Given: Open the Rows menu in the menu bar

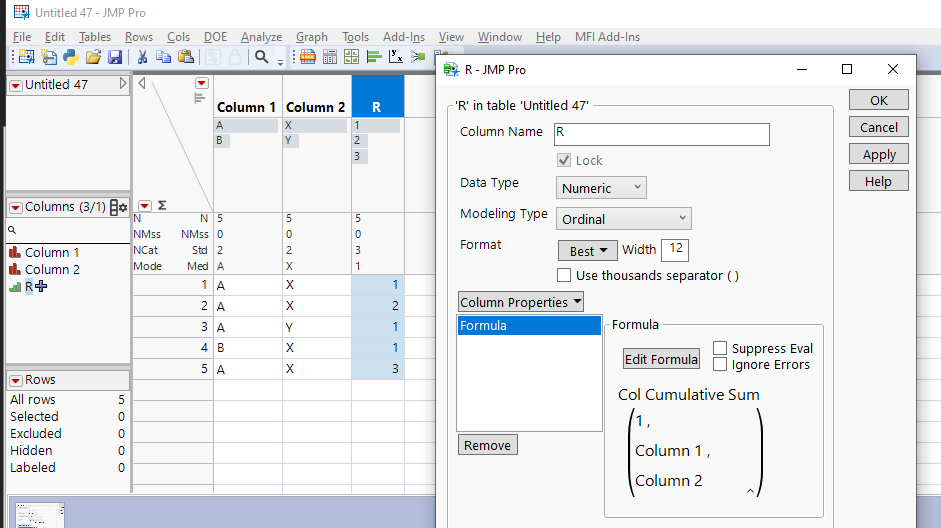Looking at the screenshot, I should click(x=139, y=37).
